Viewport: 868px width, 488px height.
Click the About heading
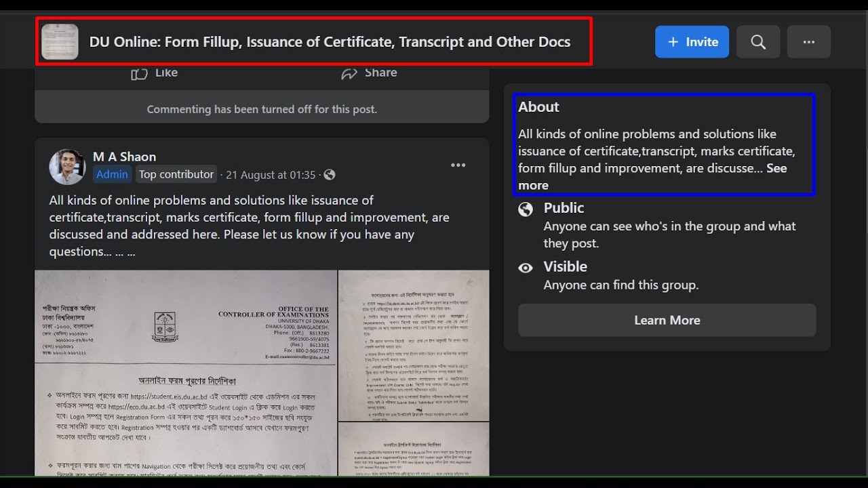[539, 107]
